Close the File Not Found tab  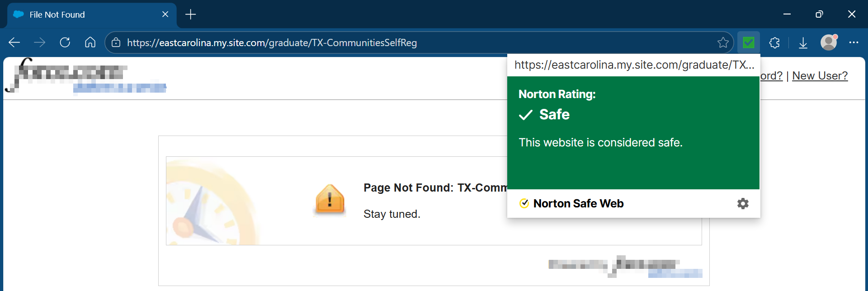(x=165, y=14)
